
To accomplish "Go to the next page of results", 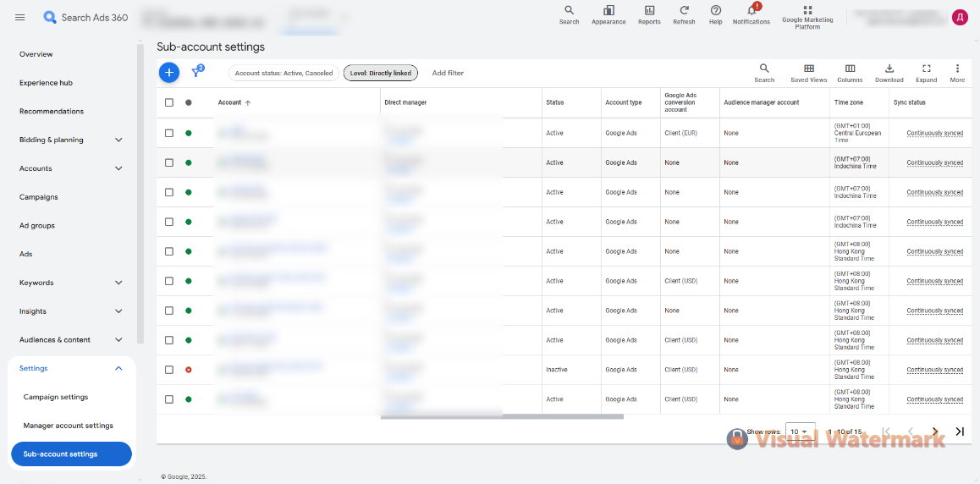I will tap(935, 432).
